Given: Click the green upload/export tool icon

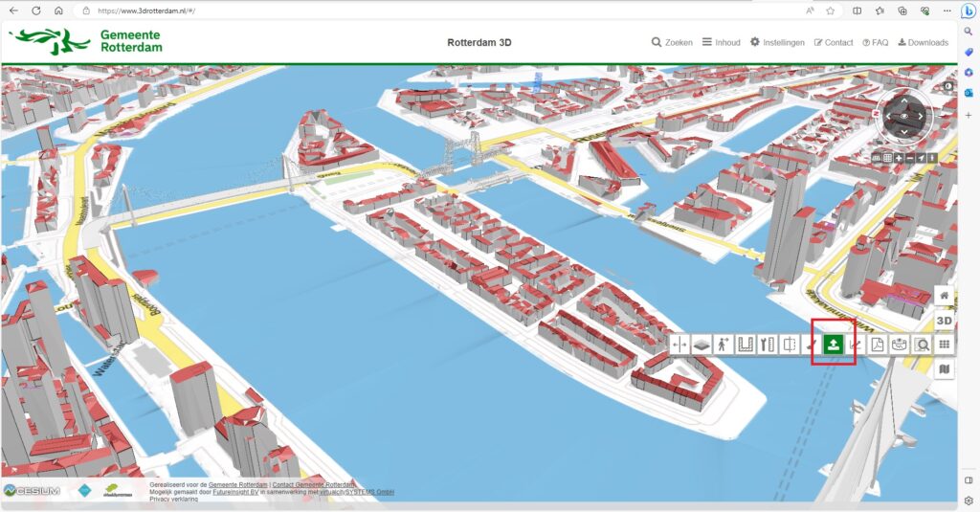Looking at the screenshot, I should point(833,345).
